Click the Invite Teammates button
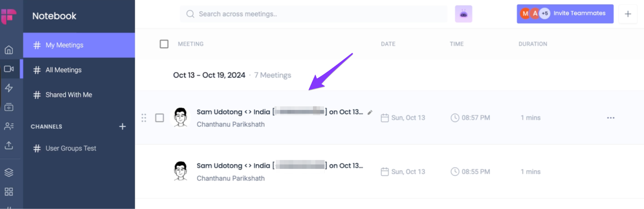 click(x=565, y=14)
